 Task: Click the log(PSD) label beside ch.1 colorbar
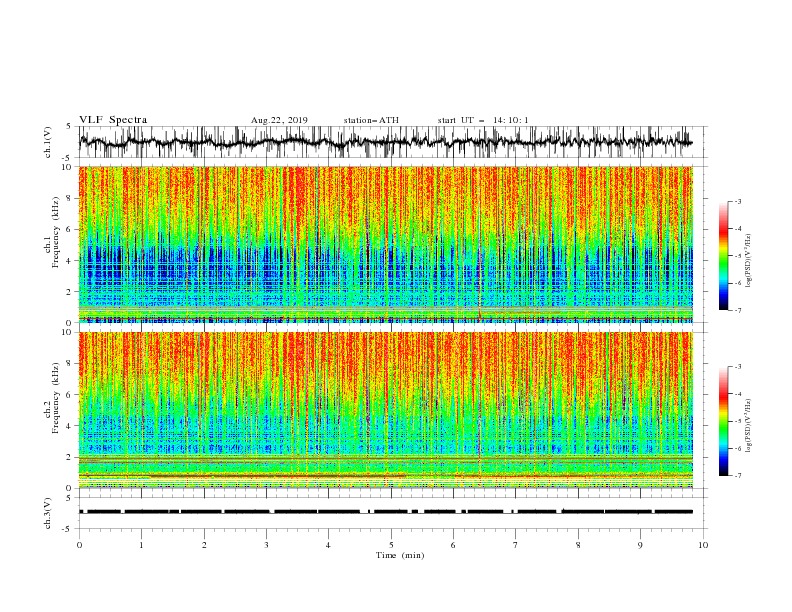point(749,261)
